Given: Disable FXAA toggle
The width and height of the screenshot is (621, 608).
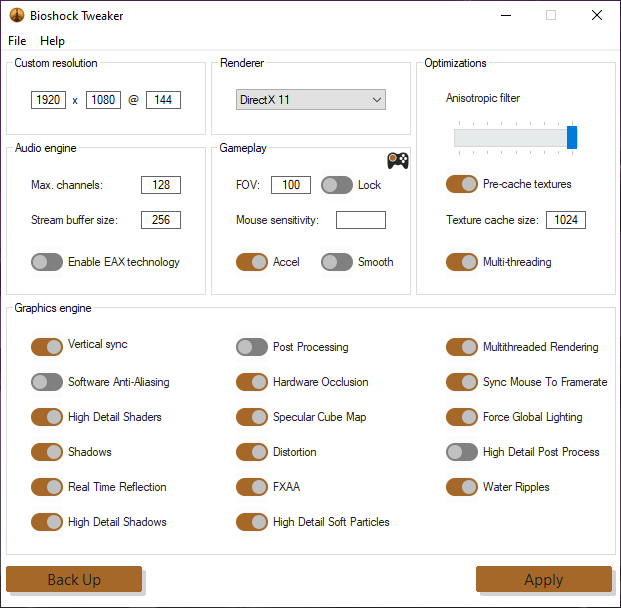Looking at the screenshot, I should point(252,487).
